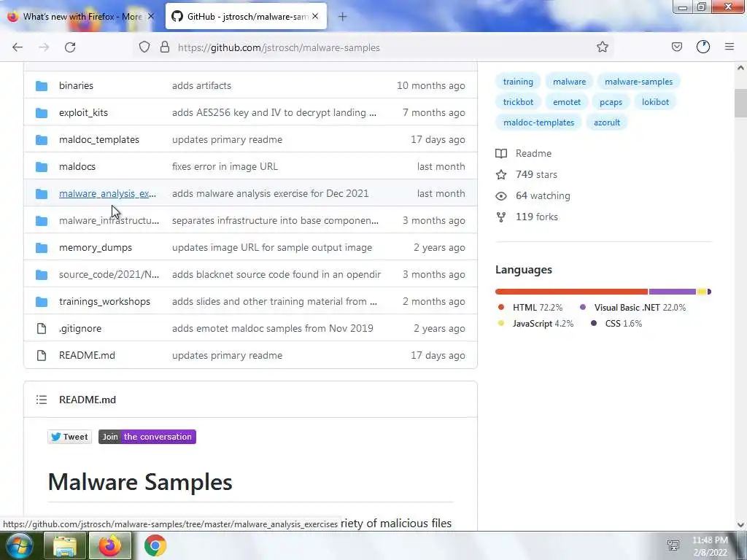Image resolution: width=747 pixels, height=560 pixels.
Task: Select the maldoc-templates topic tag
Action: (x=538, y=122)
